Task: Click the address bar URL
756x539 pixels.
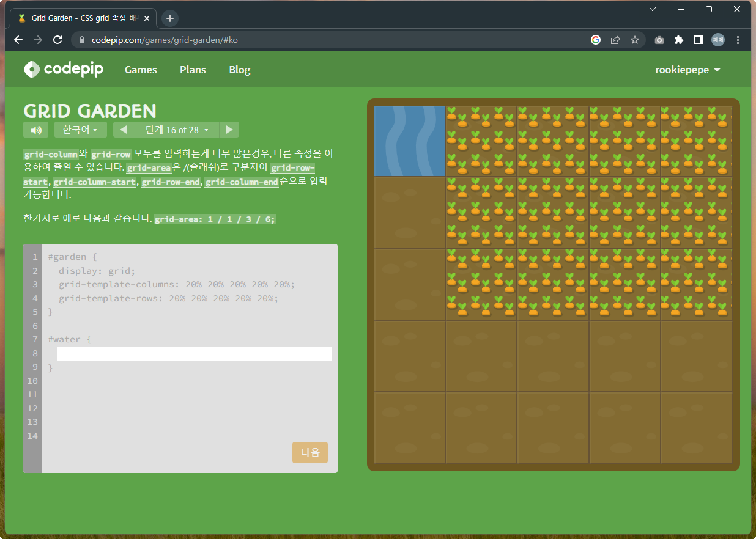Action: pos(165,40)
